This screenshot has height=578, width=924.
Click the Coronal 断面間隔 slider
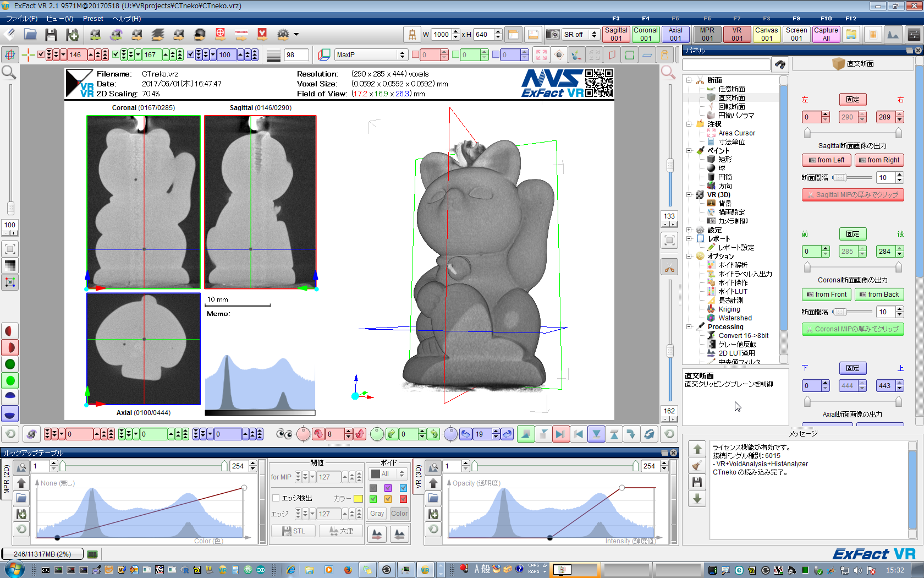pos(852,312)
